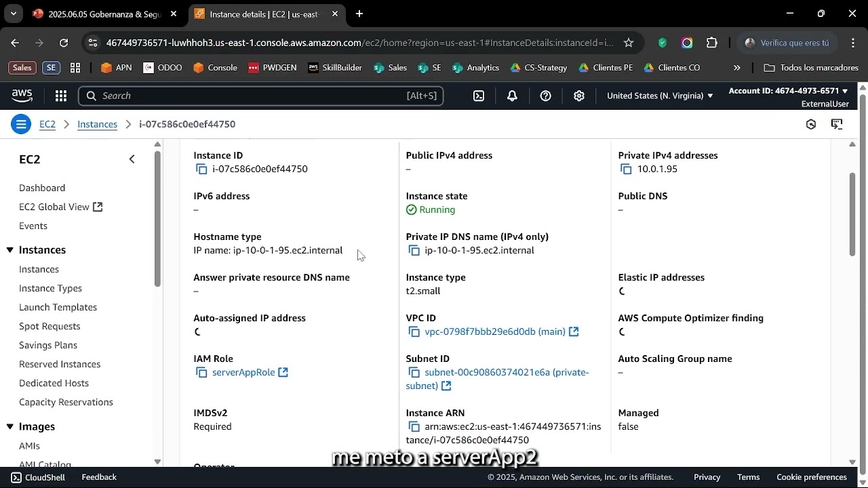Toggle the hamburger navigation menu
Viewport: 868px width, 488px height.
21,124
